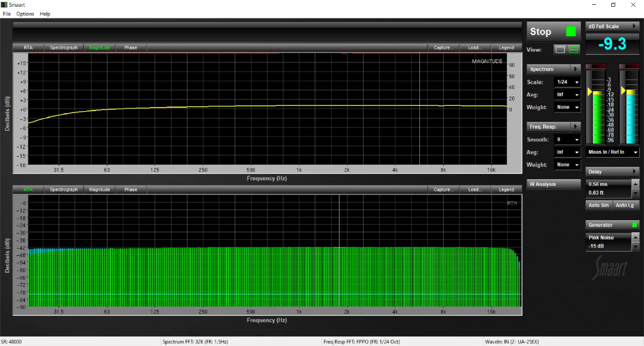Screen dimensions: 644x346
Task: Click the Capture button in the upper pane
Action: click(442, 48)
